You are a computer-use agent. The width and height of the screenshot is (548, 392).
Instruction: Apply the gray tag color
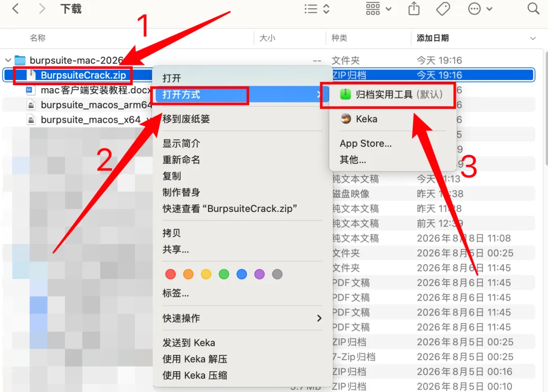tap(277, 274)
